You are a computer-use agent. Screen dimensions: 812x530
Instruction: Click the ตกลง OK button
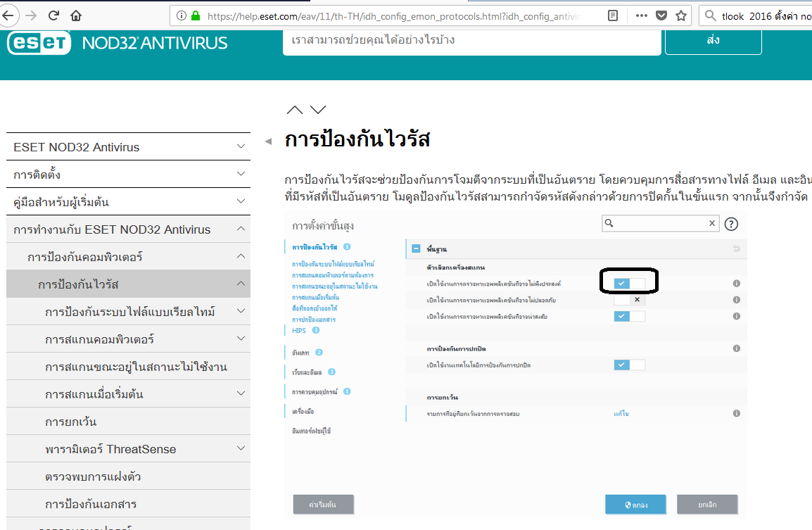(635, 504)
